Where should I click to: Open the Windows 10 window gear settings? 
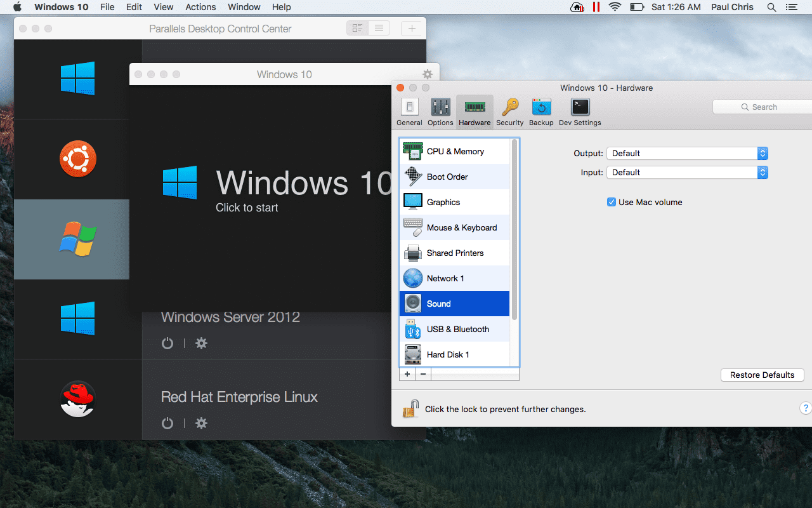tap(428, 74)
